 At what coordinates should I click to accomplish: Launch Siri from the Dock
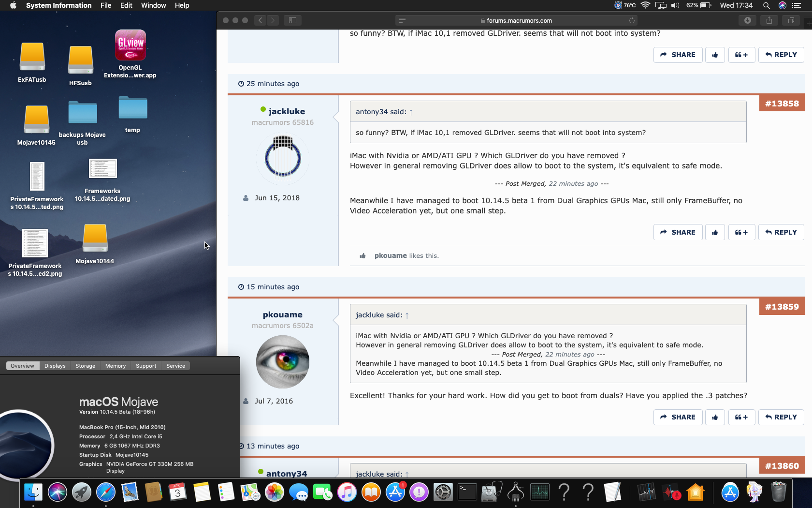pos(58,493)
